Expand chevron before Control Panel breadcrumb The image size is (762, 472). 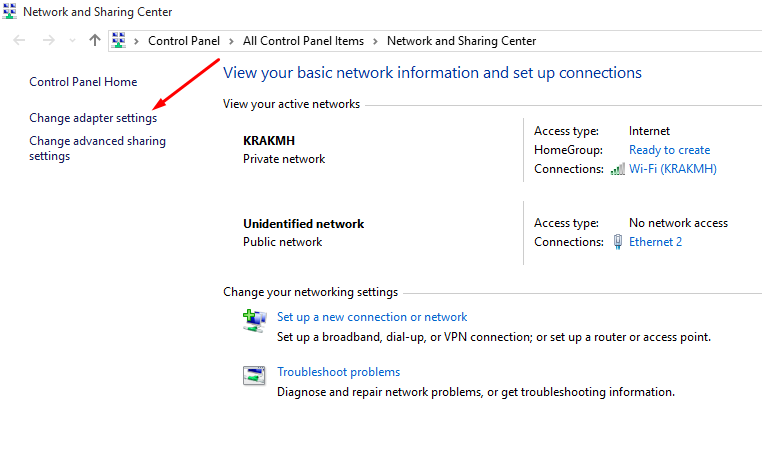click(x=137, y=41)
